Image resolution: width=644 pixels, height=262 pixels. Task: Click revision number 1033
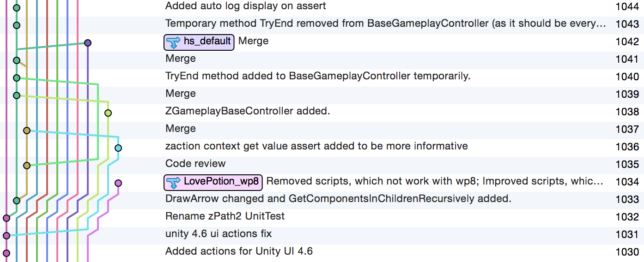[x=627, y=199]
